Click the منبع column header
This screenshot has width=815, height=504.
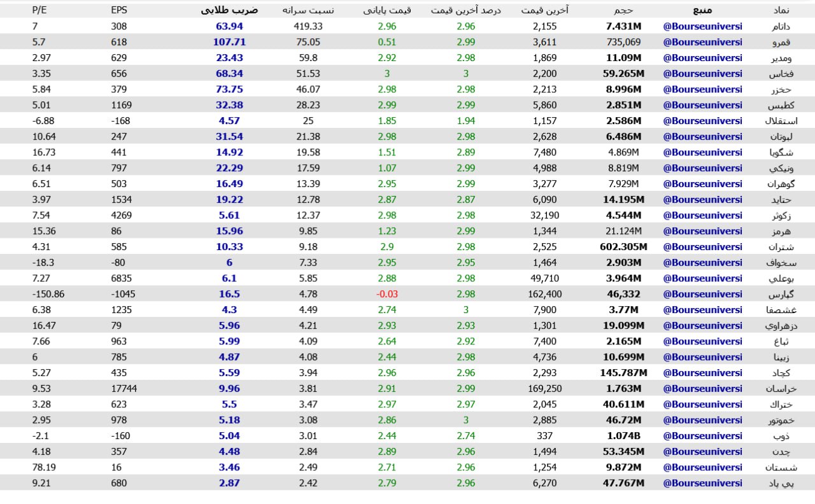tap(702, 10)
